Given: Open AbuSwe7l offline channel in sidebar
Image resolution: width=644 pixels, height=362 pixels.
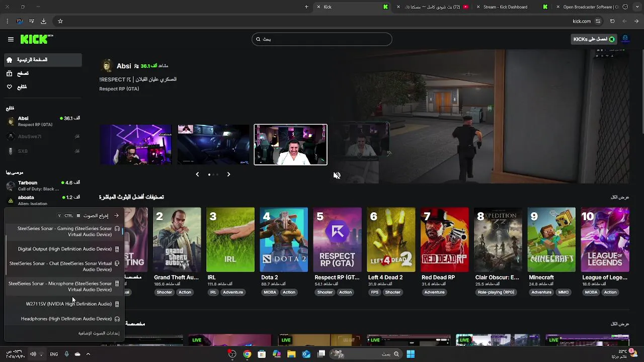Looking at the screenshot, I should click(43, 136).
